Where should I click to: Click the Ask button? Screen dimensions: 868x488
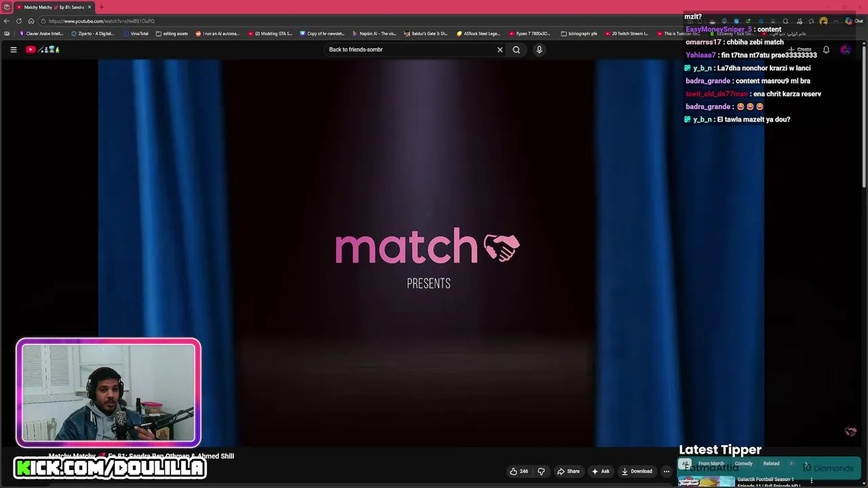600,472
